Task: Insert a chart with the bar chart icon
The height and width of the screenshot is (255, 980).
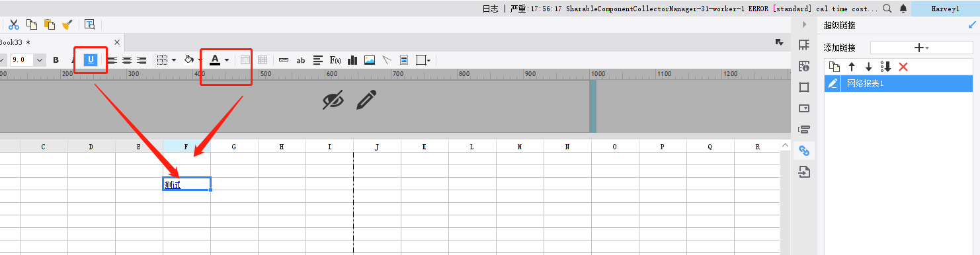Action: (x=352, y=60)
